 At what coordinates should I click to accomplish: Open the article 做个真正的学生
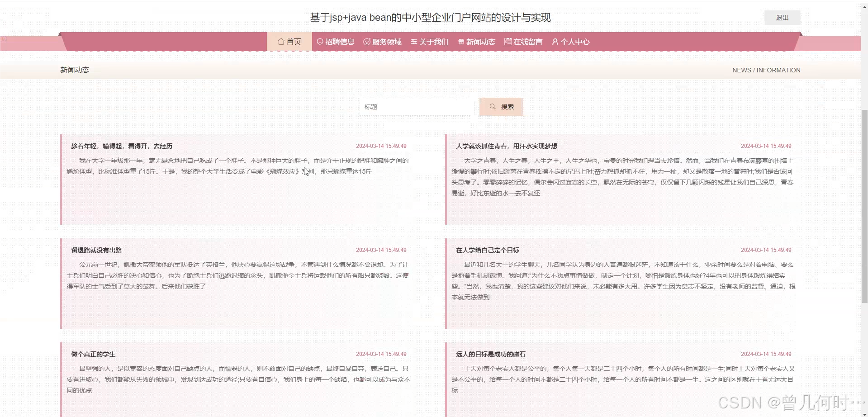tap(92, 354)
